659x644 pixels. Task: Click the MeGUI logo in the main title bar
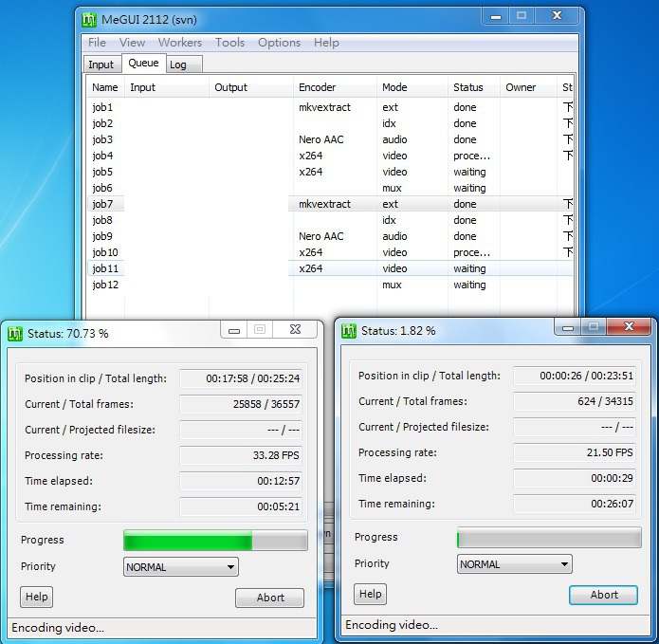point(89,18)
